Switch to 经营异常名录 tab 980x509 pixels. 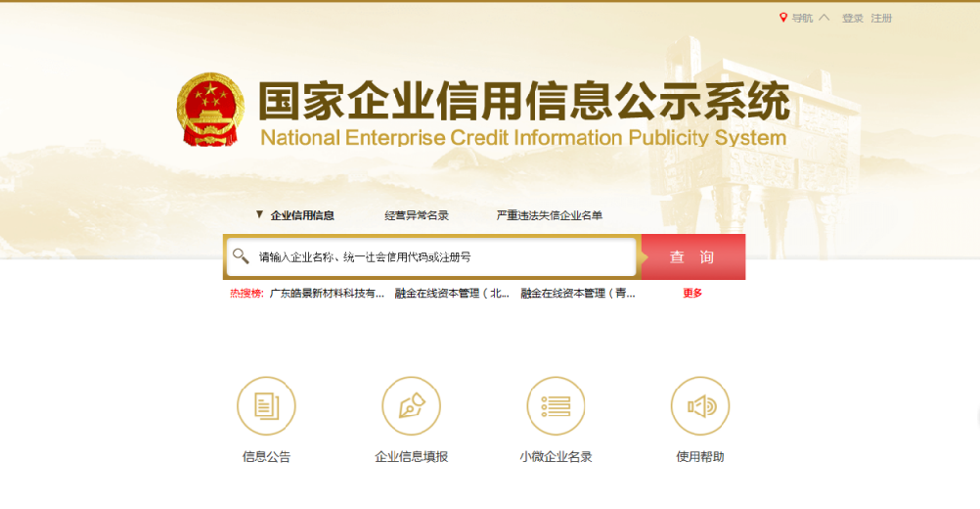(417, 215)
